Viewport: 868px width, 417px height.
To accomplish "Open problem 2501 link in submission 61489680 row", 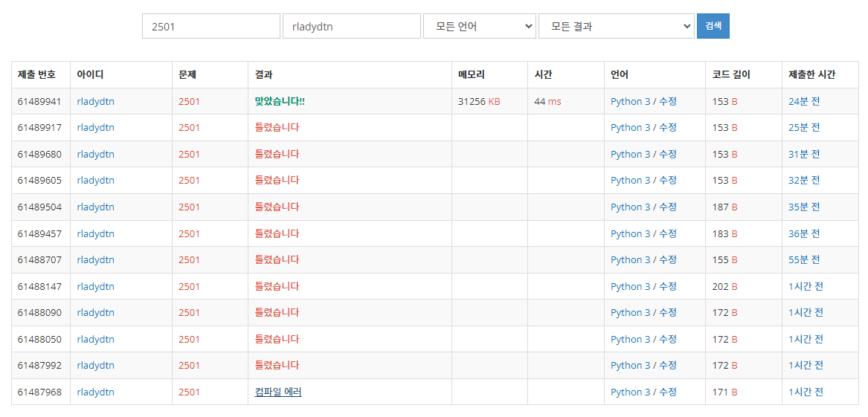I will tap(189, 155).
